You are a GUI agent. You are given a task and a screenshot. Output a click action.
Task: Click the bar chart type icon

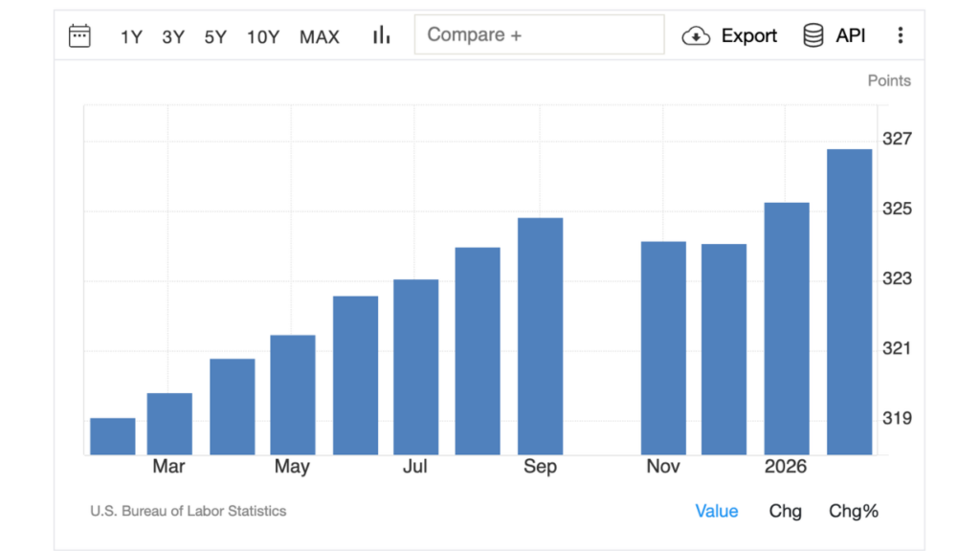point(381,34)
